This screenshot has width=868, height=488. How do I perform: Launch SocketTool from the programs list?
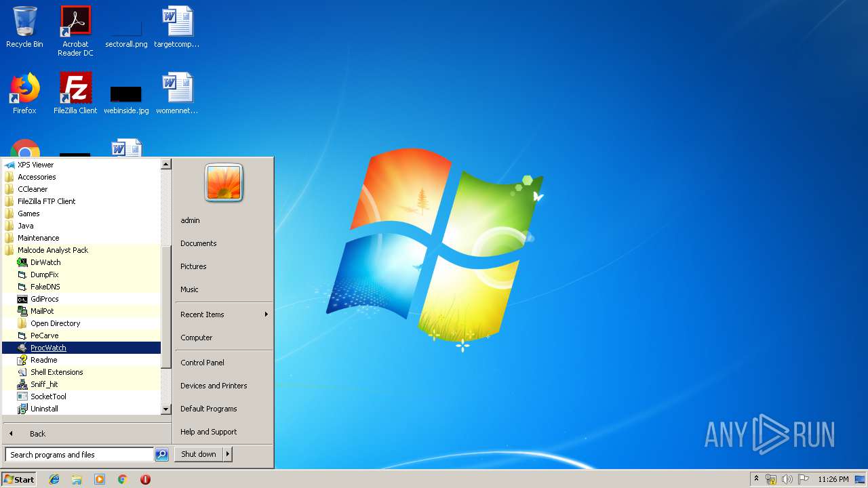81,396
